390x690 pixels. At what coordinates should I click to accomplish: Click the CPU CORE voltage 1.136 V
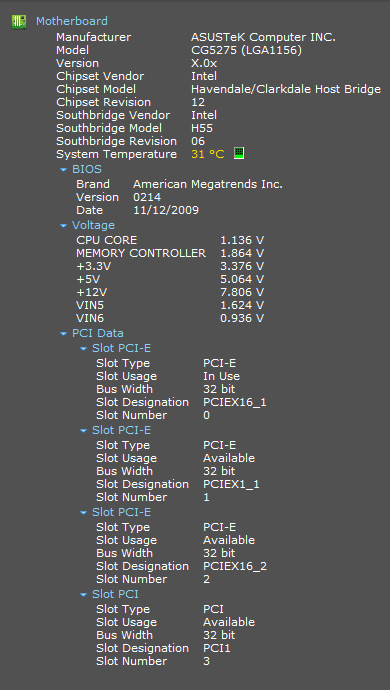tap(242, 240)
